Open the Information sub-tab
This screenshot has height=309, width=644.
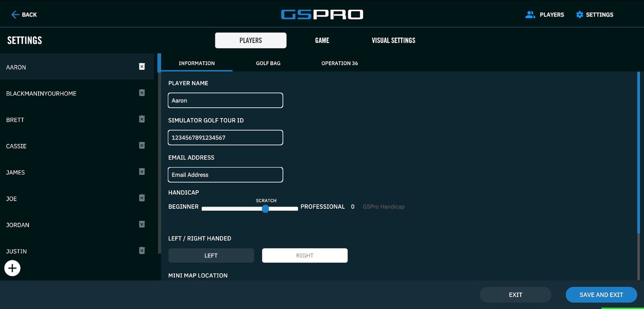tap(197, 63)
